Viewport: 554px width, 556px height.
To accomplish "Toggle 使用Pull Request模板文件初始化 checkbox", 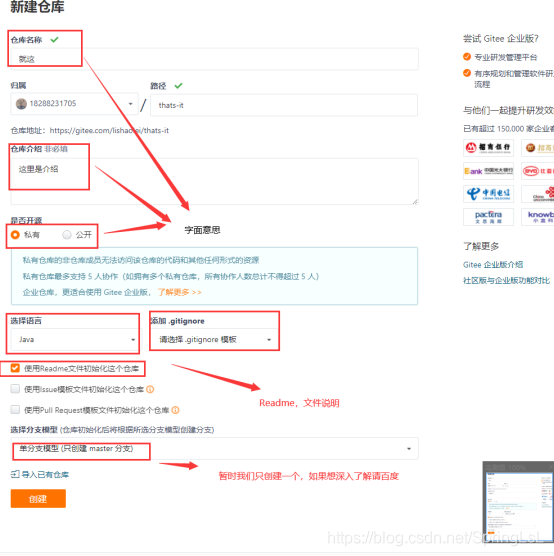I will [15, 410].
